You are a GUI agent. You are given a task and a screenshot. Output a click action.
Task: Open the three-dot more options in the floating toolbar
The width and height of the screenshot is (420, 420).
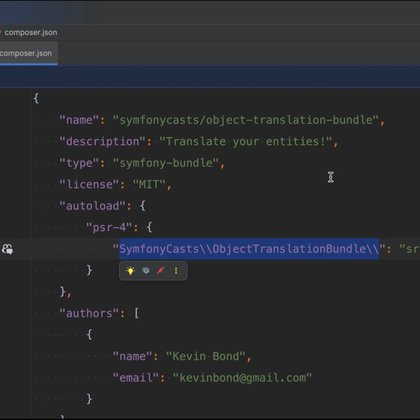coord(176,271)
